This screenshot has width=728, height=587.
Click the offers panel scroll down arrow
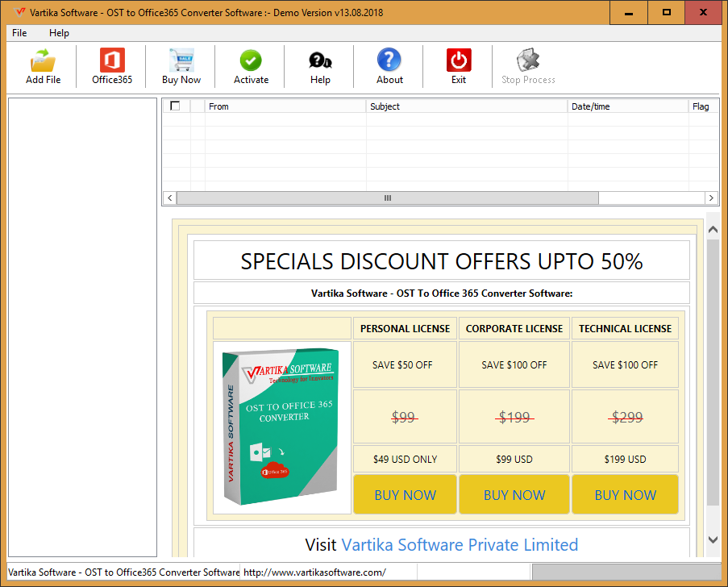coord(713,539)
